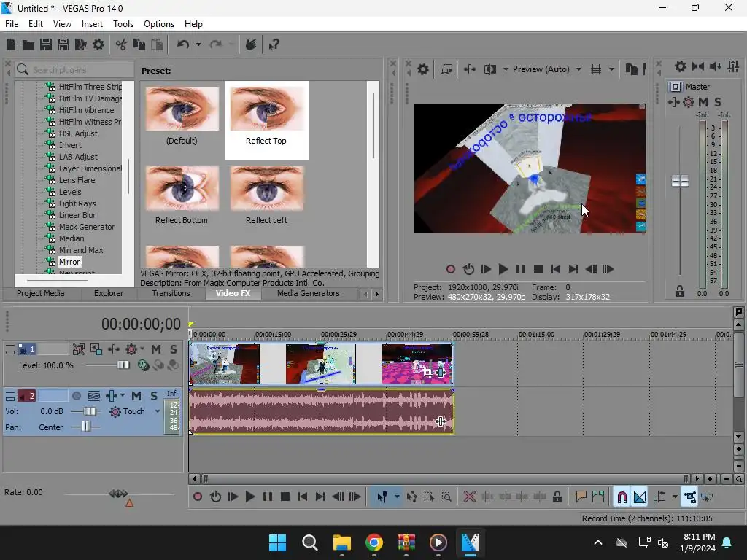Click Preview on External Monitor icon
Viewport: 747px width, 560px height.
coord(446,69)
